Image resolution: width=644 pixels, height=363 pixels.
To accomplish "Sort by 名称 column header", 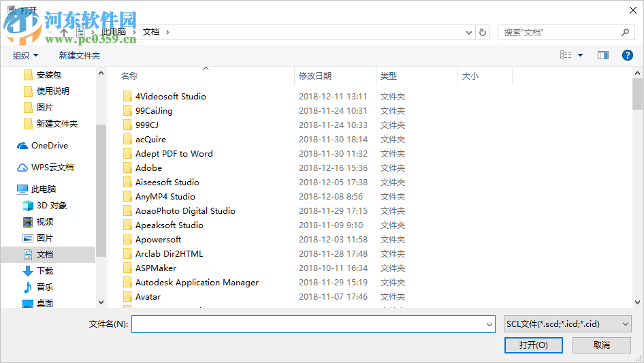I will pyautogui.click(x=129, y=76).
